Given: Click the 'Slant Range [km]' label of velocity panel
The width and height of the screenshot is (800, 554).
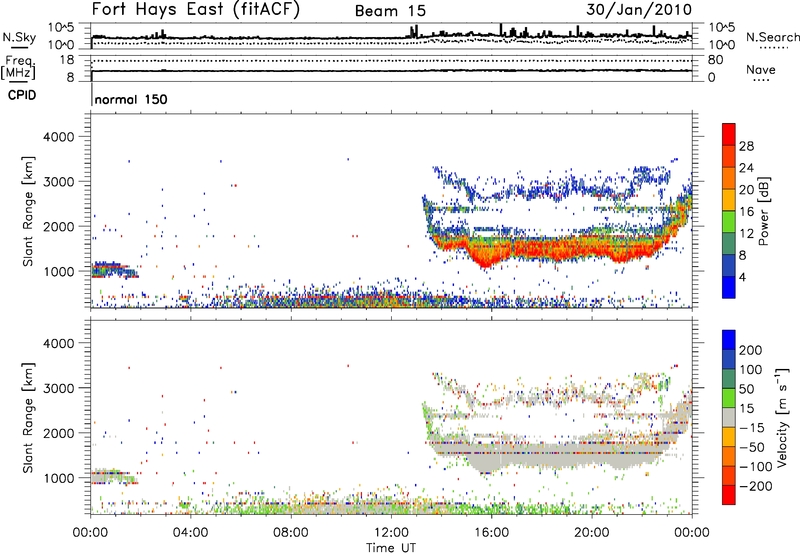Looking at the screenshot, I should coord(28,418).
